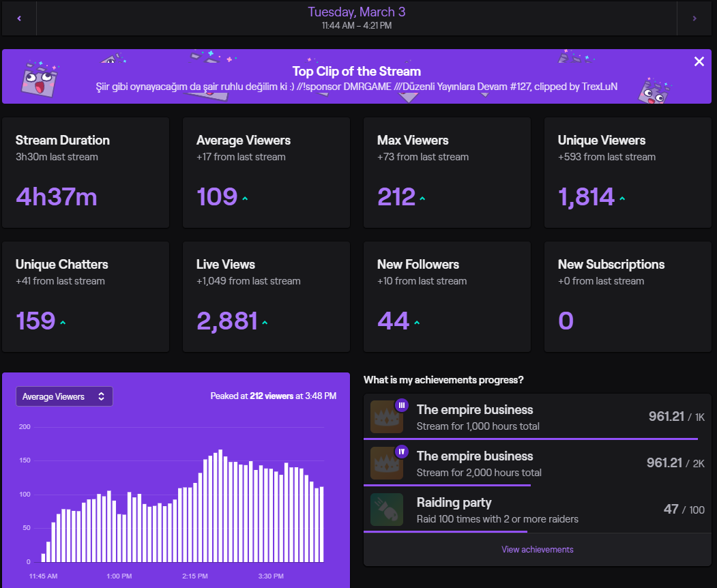Click the '47 / 100' raid progress value

coord(684,510)
